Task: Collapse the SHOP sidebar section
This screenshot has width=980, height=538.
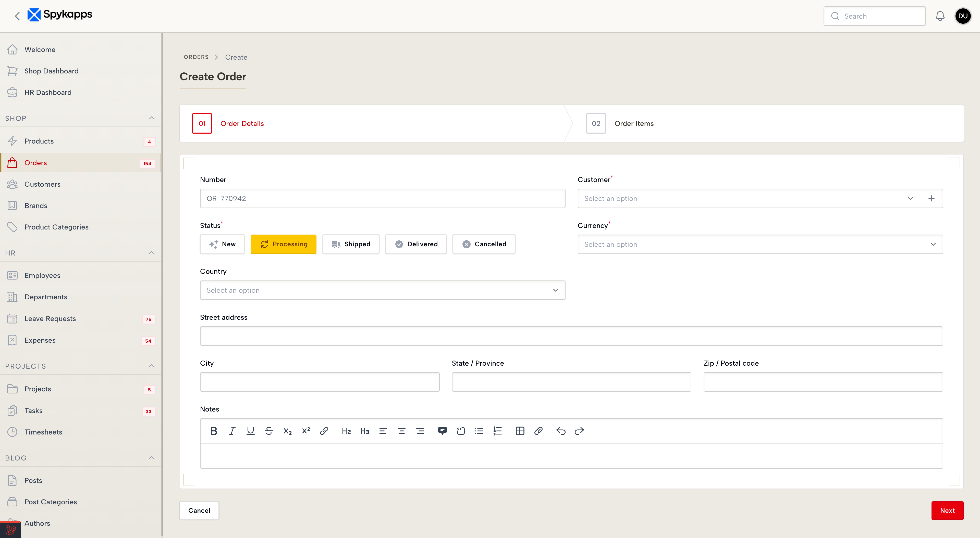Action: coord(151,118)
